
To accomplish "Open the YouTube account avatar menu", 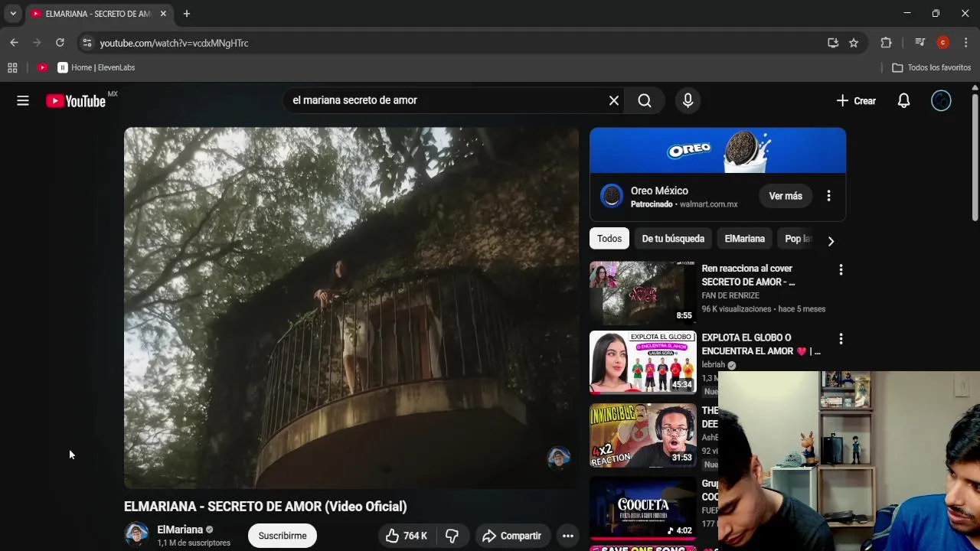I will 941,100.
